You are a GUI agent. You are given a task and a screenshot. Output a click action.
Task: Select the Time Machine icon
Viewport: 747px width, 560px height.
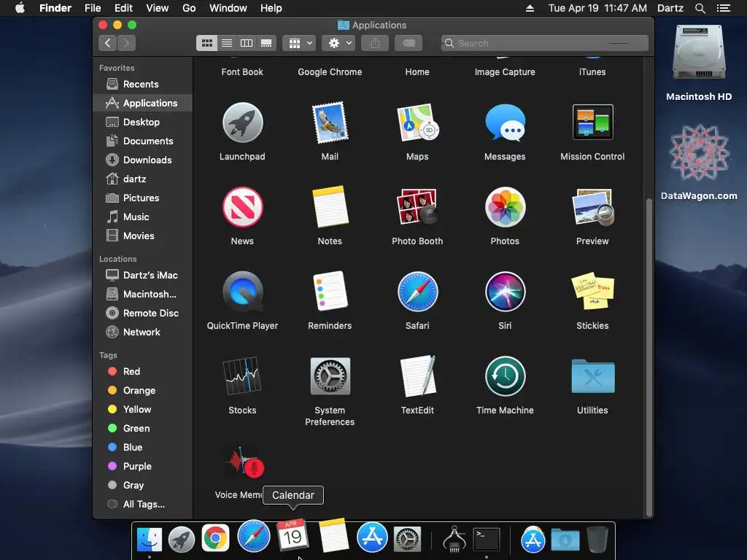click(505, 376)
